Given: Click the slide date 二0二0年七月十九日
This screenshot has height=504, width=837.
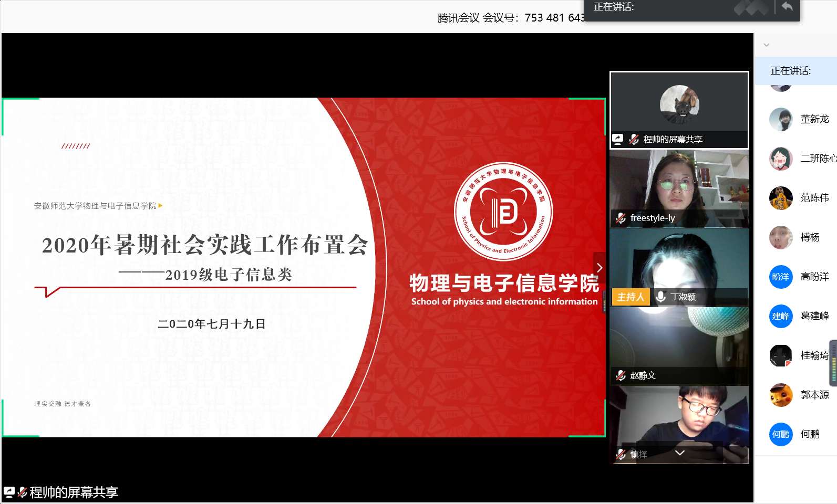Looking at the screenshot, I should click(x=212, y=324).
